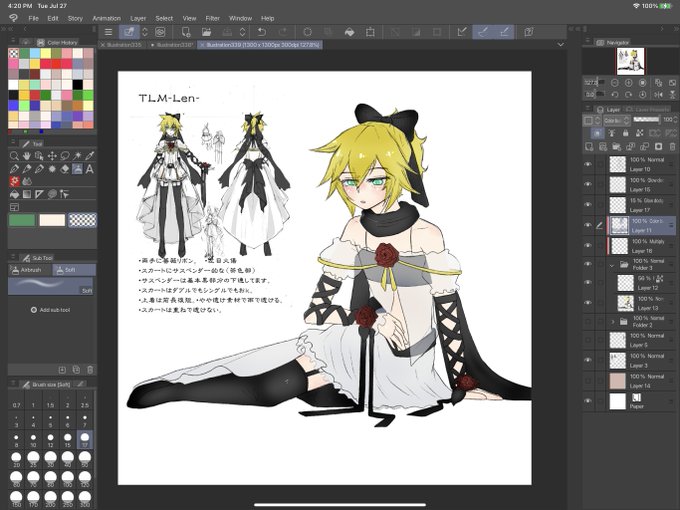Open the Window menu
Viewport: 680px width, 510px height.
(x=240, y=18)
